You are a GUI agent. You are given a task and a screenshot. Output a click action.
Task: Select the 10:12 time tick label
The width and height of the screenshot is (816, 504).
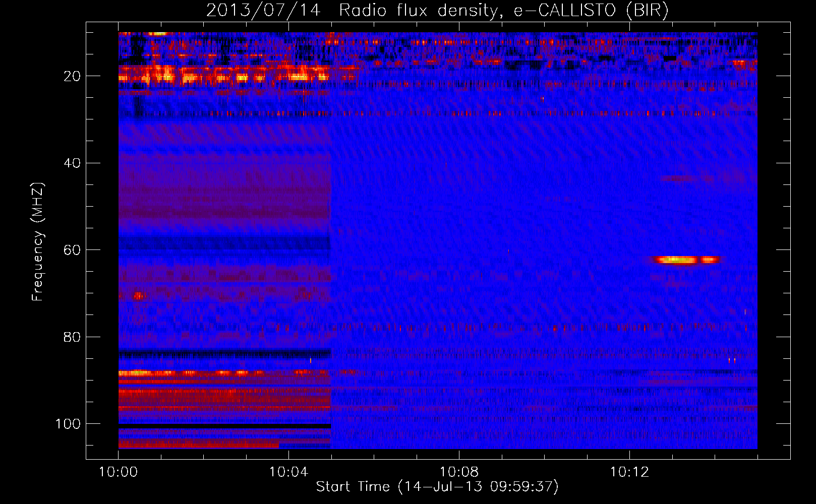pyautogui.click(x=629, y=472)
